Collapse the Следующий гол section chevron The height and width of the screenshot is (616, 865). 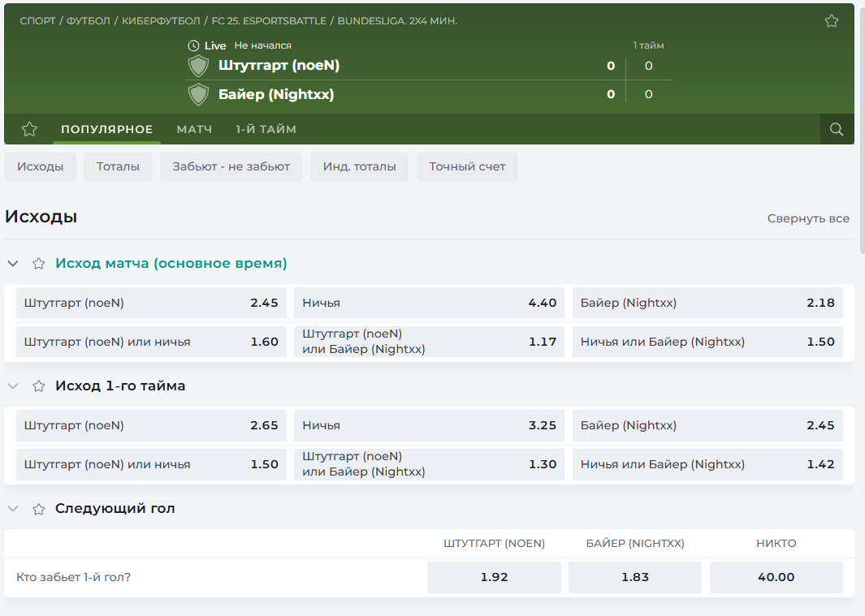[13, 509]
